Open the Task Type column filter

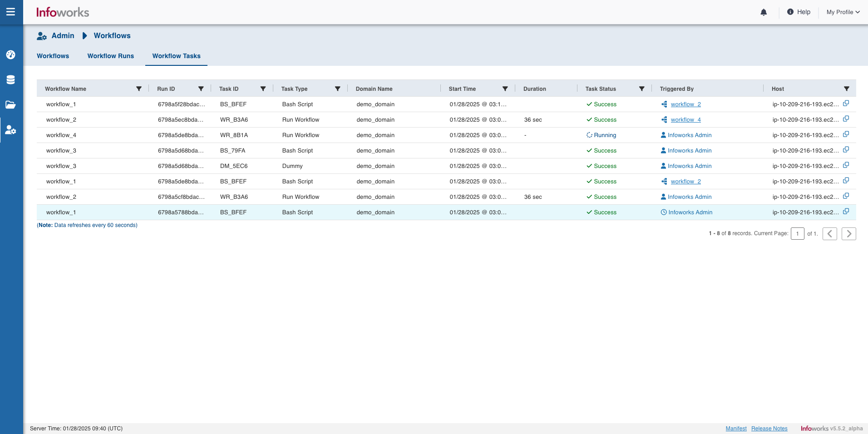tap(338, 89)
